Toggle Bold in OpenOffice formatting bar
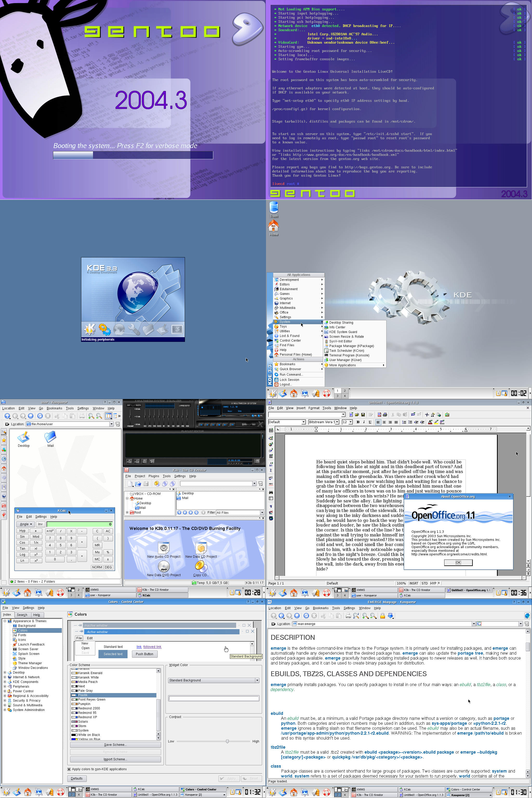This screenshot has width=532, height=798. (x=358, y=422)
